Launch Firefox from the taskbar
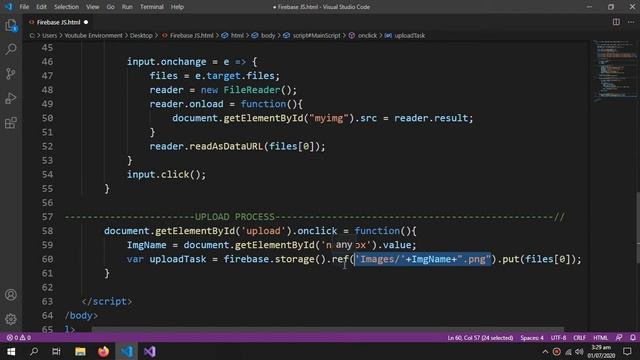 point(103,351)
